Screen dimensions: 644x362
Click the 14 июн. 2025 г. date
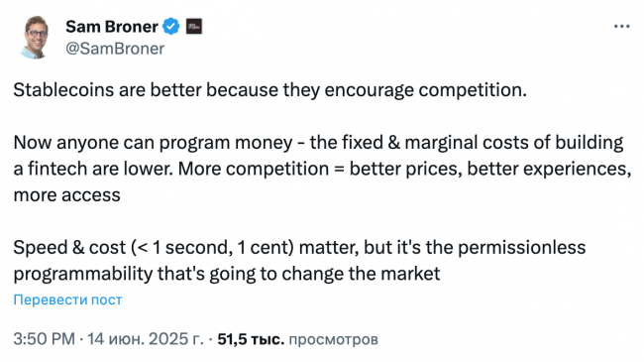(146, 339)
